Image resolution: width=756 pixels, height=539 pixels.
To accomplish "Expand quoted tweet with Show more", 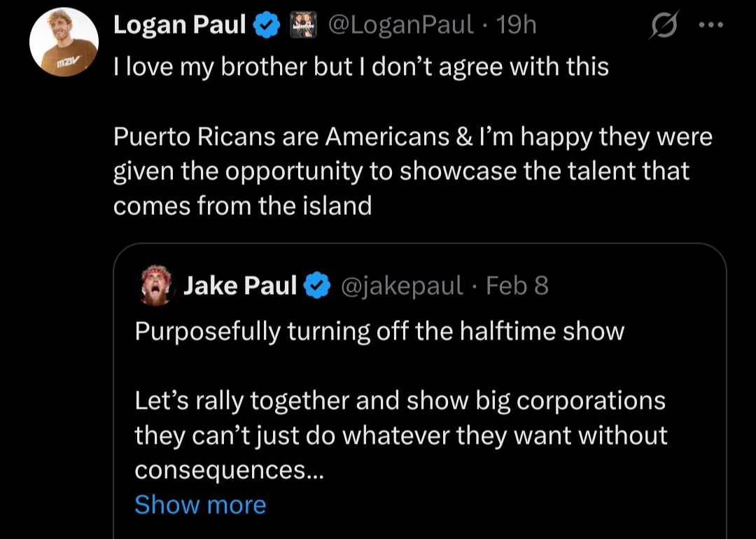I will pos(200,505).
